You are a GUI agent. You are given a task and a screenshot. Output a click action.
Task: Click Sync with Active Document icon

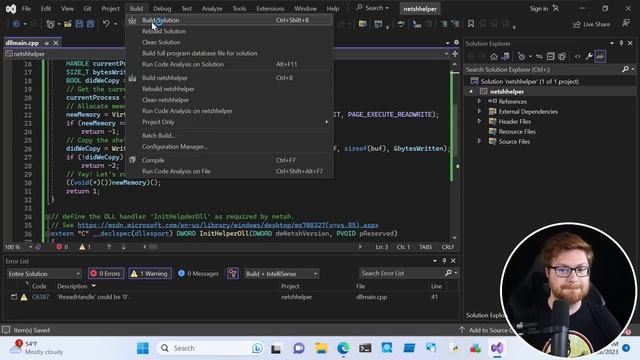(x=539, y=57)
